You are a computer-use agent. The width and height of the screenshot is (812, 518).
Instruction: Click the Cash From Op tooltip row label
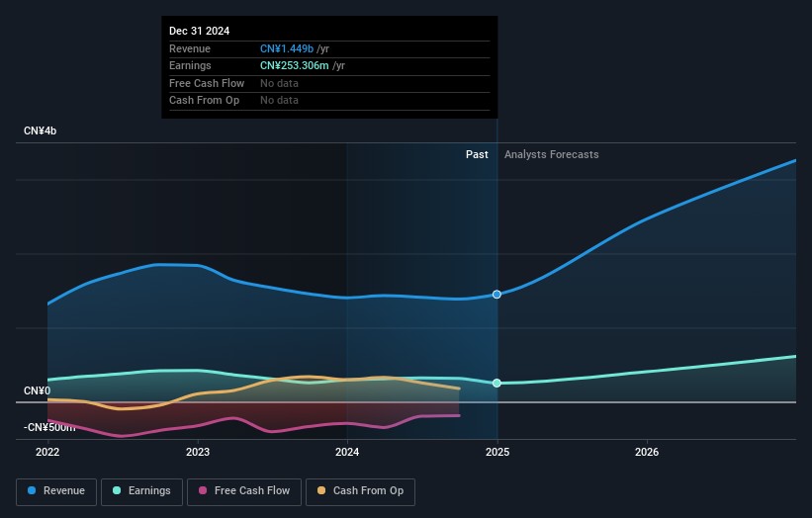pyautogui.click(x=204, y=101)
